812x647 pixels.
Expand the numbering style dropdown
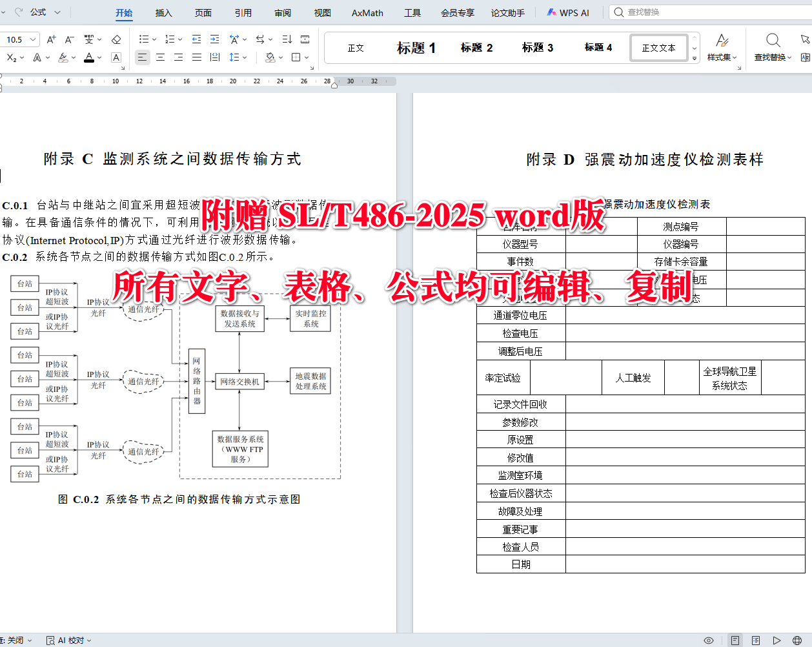point(180,39)
